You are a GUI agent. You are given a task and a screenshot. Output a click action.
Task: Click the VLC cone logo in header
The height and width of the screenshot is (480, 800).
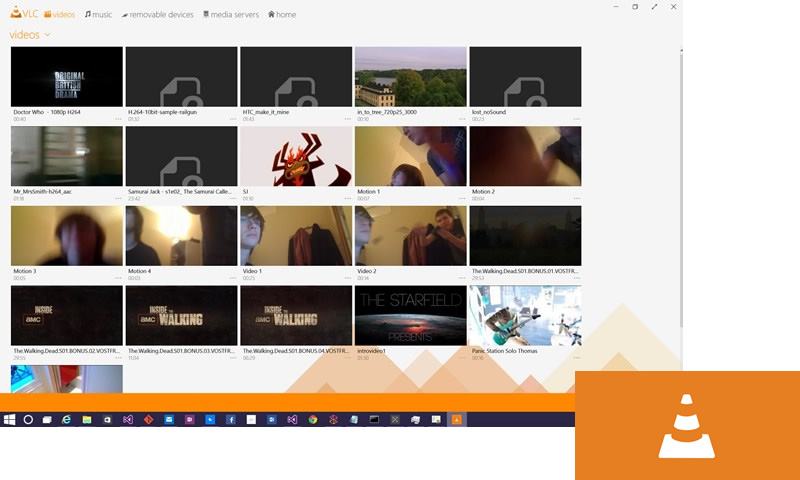[x=16, y=13]
